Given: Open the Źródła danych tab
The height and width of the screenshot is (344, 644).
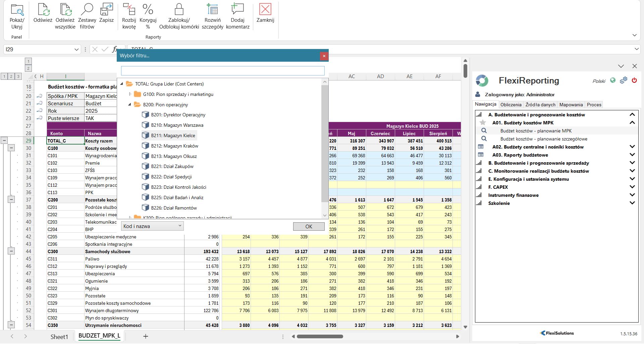Looking at the screenshot, I should click(x=540, y=105).
